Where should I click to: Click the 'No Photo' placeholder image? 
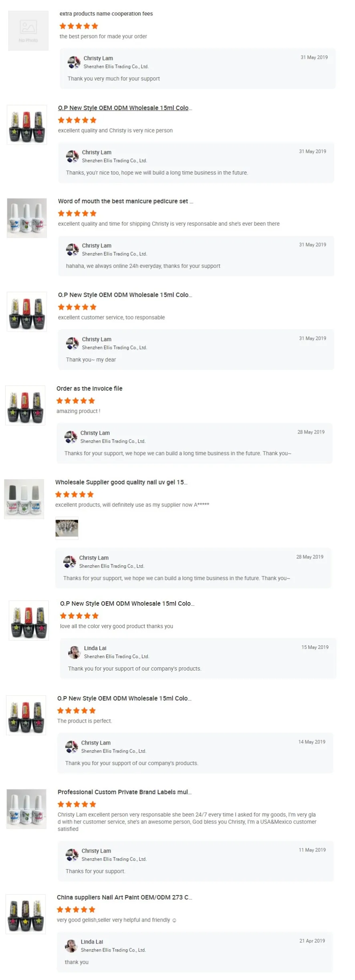tap(28, 31)
